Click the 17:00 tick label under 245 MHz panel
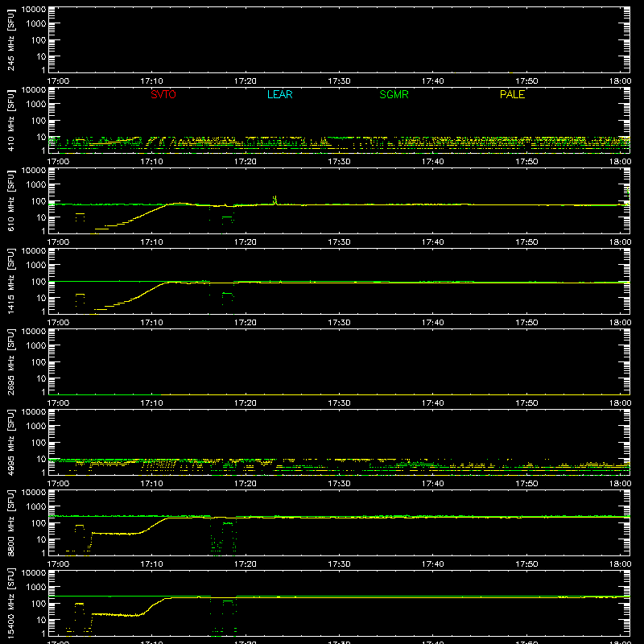This screenshot has width=644, height=644. pyautogui.click(x=58, y=81)
